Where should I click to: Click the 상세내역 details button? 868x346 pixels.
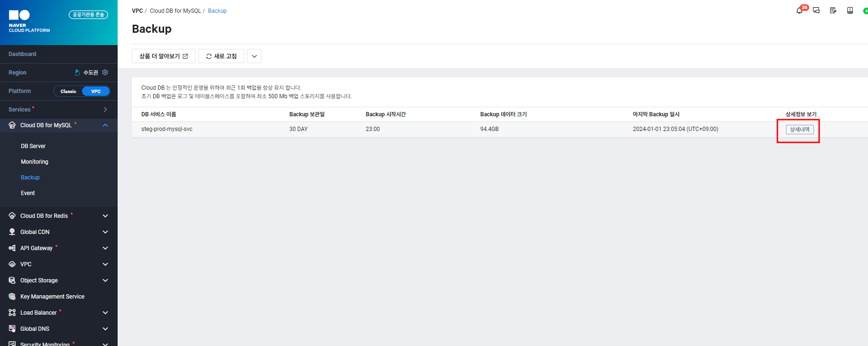(800, 130)
